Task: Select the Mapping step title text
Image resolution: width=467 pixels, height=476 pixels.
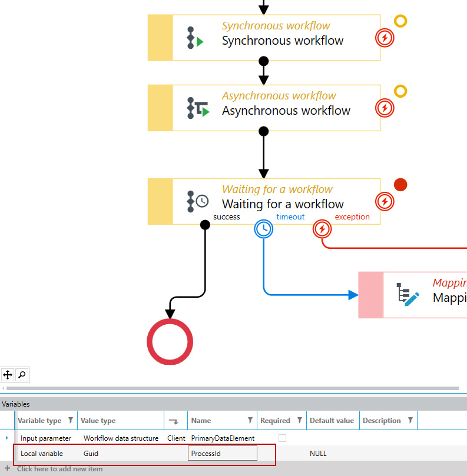Action: click(450, 298)
